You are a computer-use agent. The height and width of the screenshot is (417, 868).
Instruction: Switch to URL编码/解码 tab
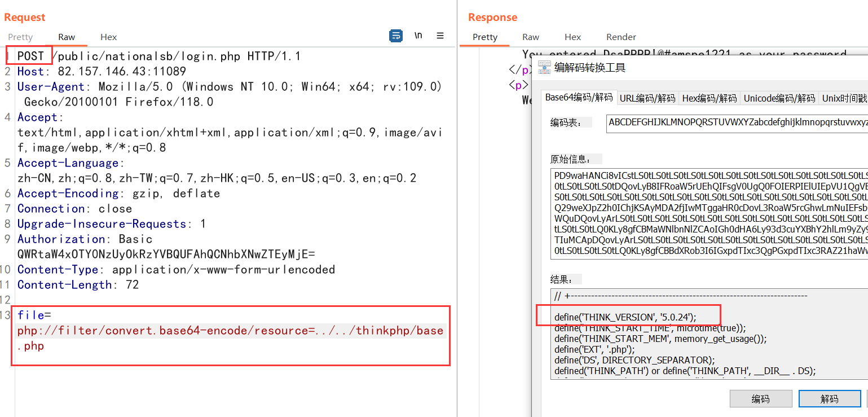pos(647,98)
